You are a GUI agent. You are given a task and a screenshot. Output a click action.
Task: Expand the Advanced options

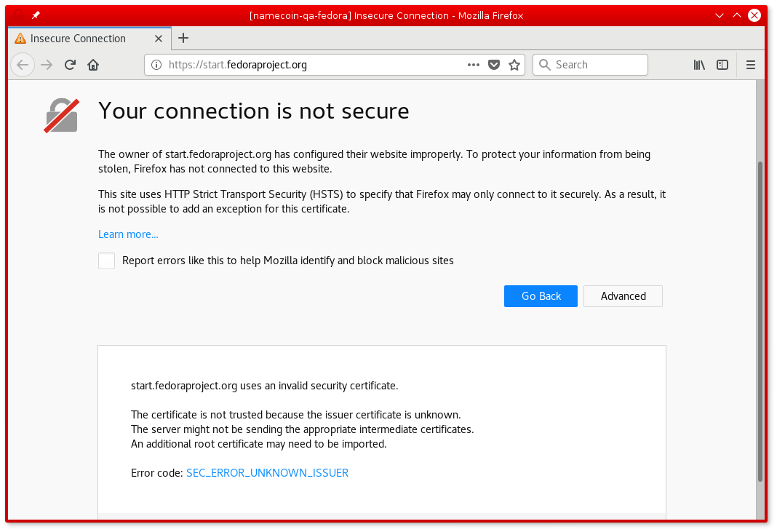[623, 296]
